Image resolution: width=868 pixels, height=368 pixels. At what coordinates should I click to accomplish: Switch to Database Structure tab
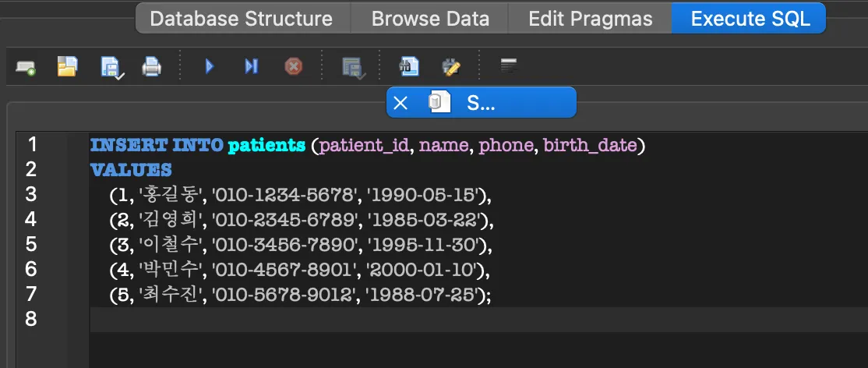tap(242, 19)
